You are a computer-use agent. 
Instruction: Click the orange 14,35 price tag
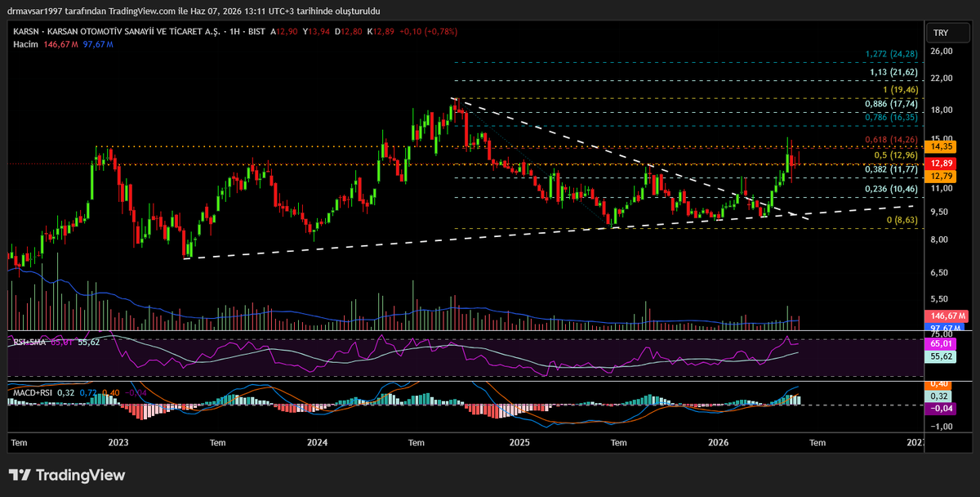pos(942,146)
